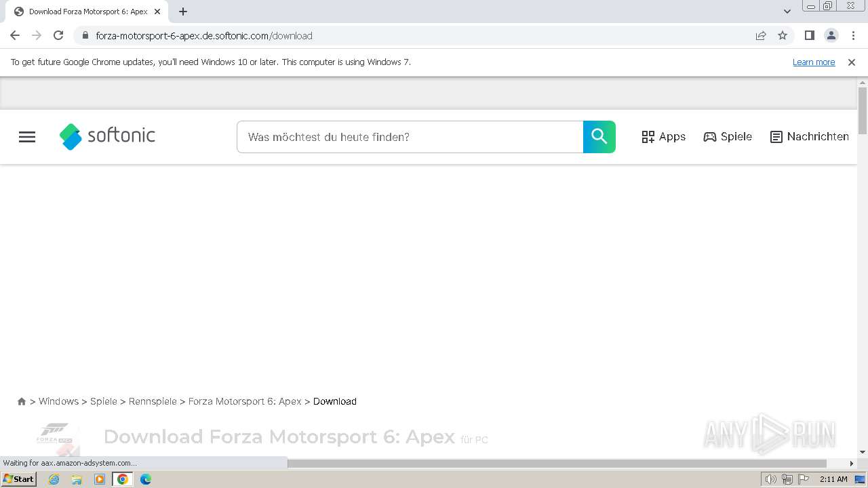Image resolution: width=868 pixels, height=488 pixels.
Task: Launch Internet Explorer from the taskbar
Action: (54, 479)
